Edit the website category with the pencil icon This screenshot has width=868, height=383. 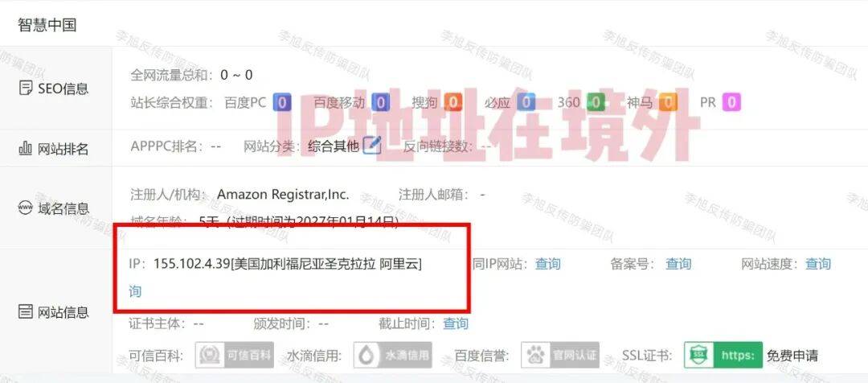[372, 146]
